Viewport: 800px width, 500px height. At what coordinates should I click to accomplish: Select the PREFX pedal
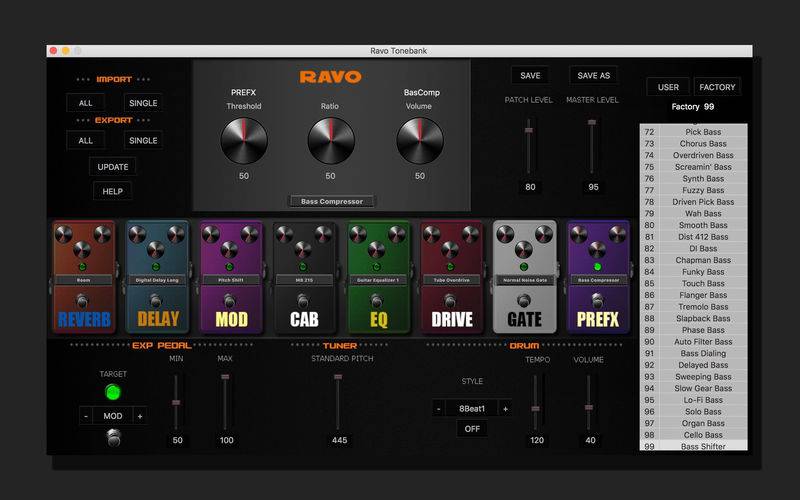(598, 277)
